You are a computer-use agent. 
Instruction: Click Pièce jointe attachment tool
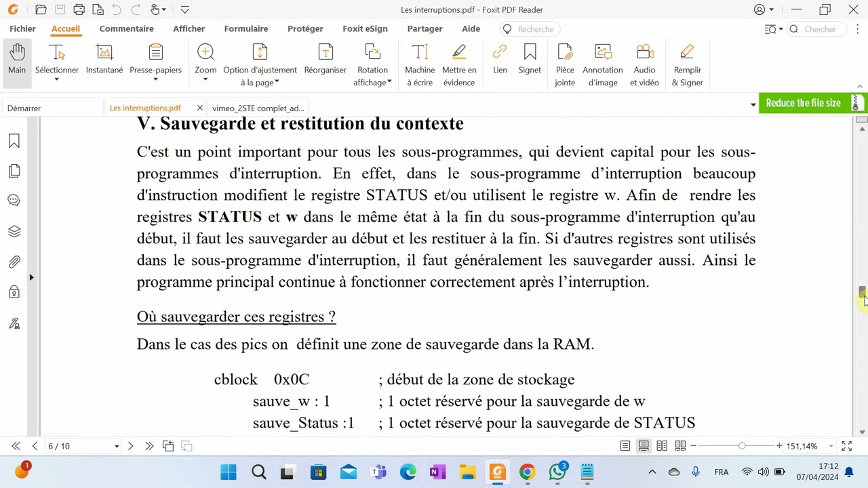click(565, 64)
